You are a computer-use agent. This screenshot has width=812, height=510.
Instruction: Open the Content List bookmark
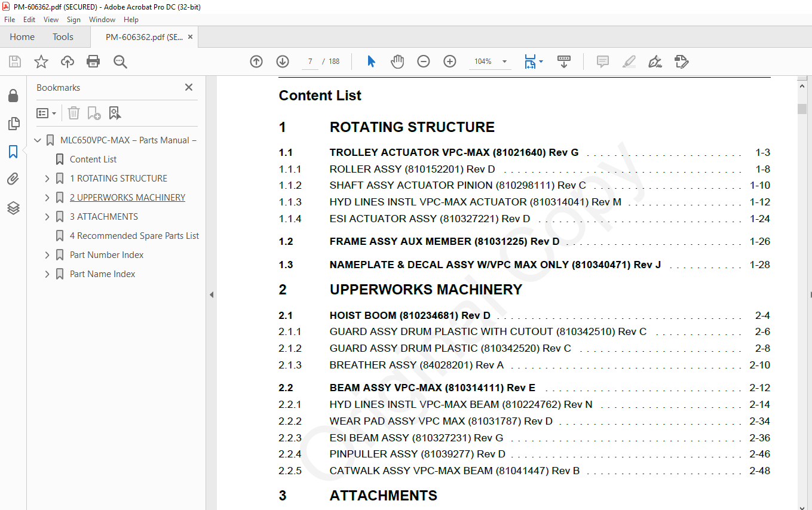(x=93, y=159)
